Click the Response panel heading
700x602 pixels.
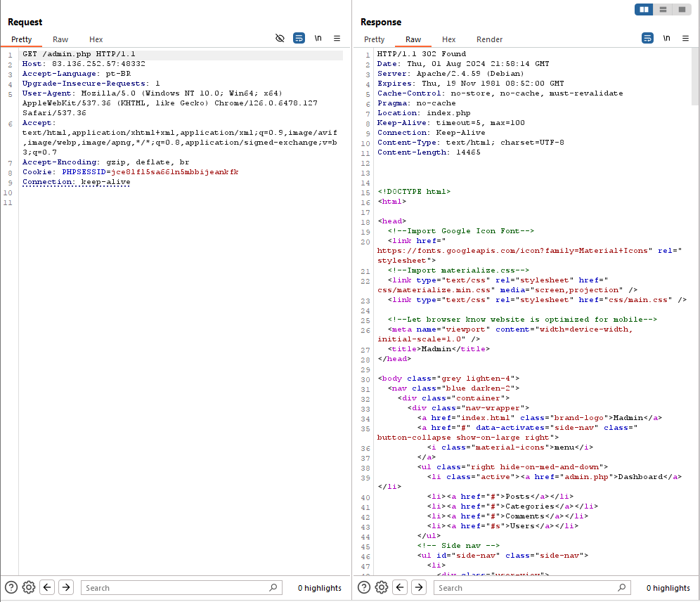381,22
